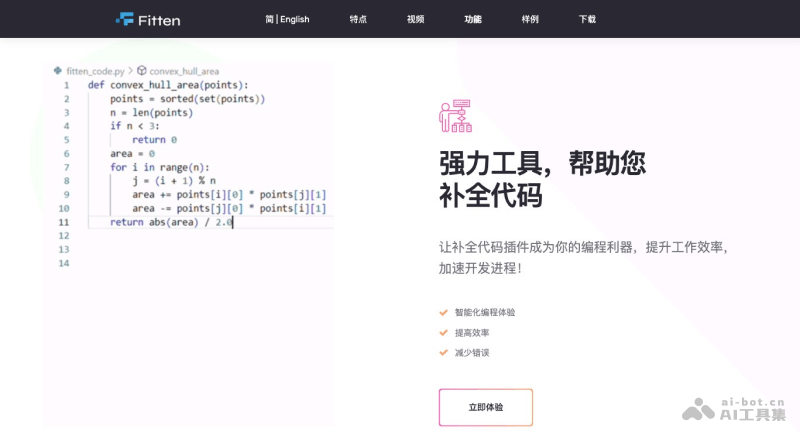
Task: Click line number 14 in the editor gutter
Action: pyautogui.click(x=64, y=263)
